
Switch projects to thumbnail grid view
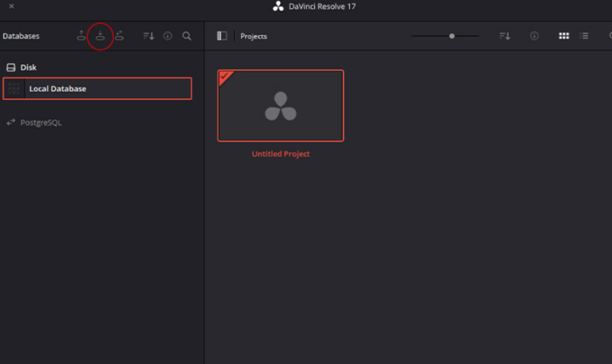pyautogui.click(x=564, y=36)
